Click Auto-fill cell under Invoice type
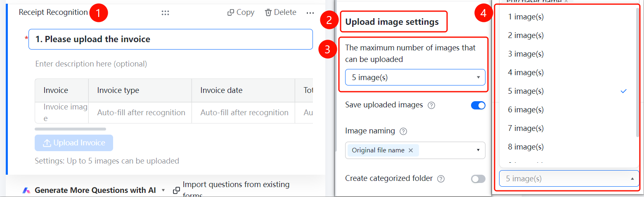 point(140,113)
